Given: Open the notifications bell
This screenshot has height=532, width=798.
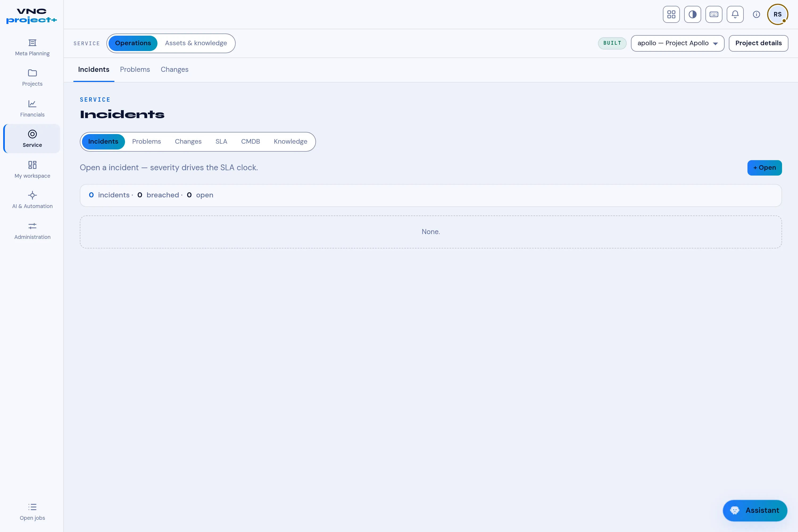Looking at the screenshot, I should (735, 14).
